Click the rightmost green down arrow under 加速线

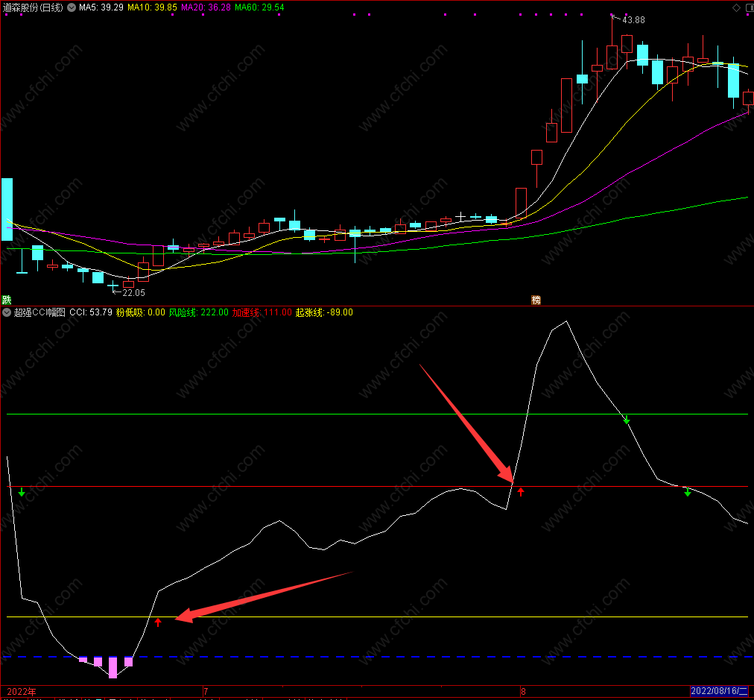[x=688, y=492]
